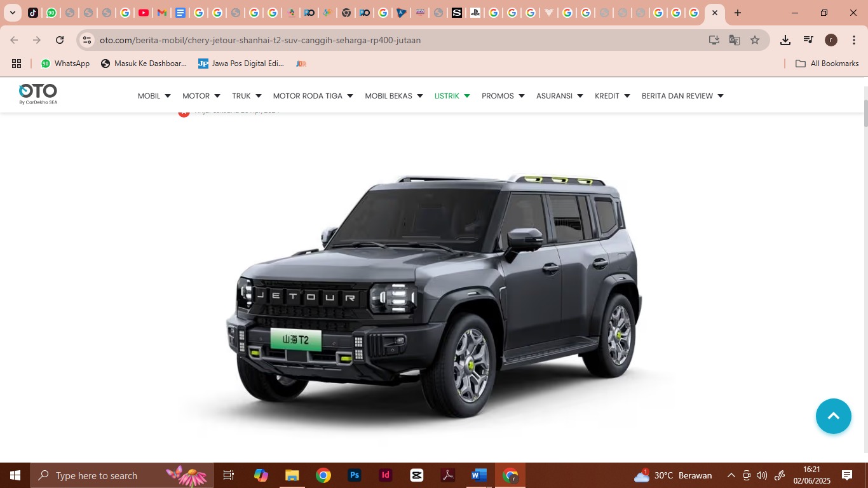868x488 pixels.
Task: Switch to the TikTok tab
Action: tap(33, 13)
